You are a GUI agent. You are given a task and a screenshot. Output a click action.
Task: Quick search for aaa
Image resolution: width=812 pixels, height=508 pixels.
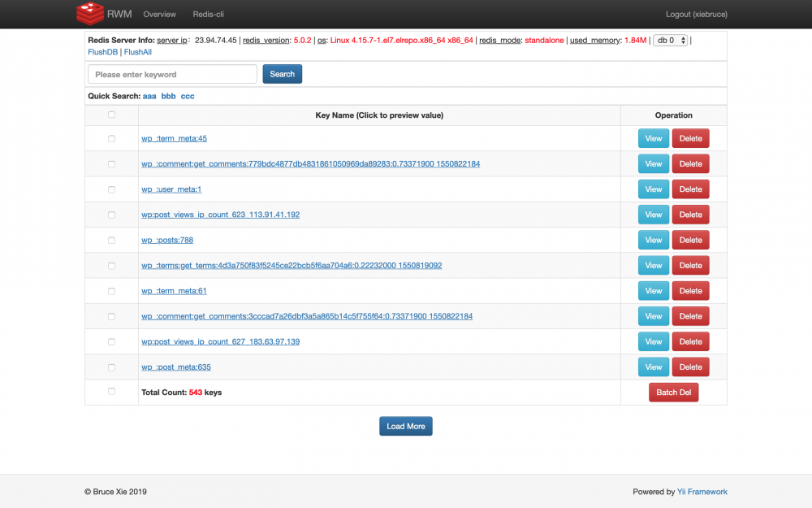[x=149, y=96]
